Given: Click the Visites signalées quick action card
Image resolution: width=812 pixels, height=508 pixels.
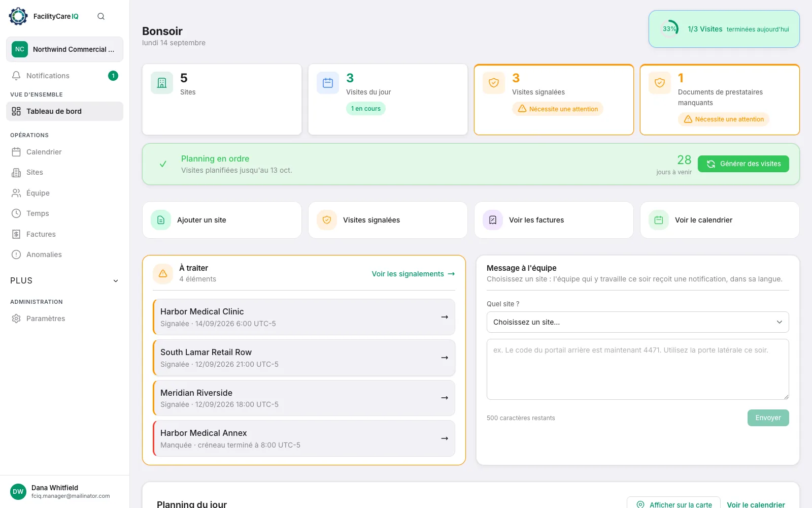Looking at the screenshot, I should (388, 220).
